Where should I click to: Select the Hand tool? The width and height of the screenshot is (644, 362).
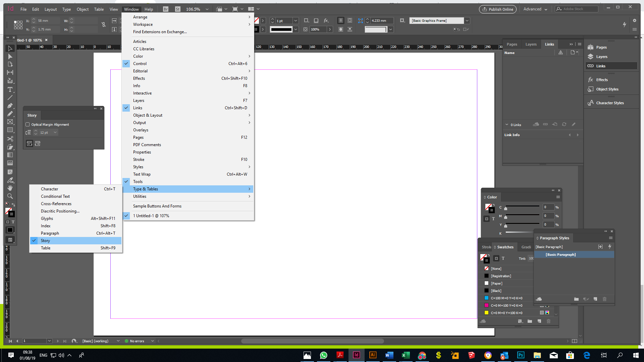10,188
